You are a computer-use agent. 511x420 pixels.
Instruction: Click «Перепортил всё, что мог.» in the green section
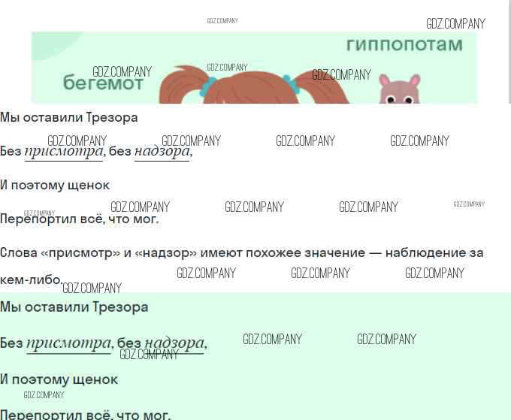pyautogui.click(x=85, y=414)
